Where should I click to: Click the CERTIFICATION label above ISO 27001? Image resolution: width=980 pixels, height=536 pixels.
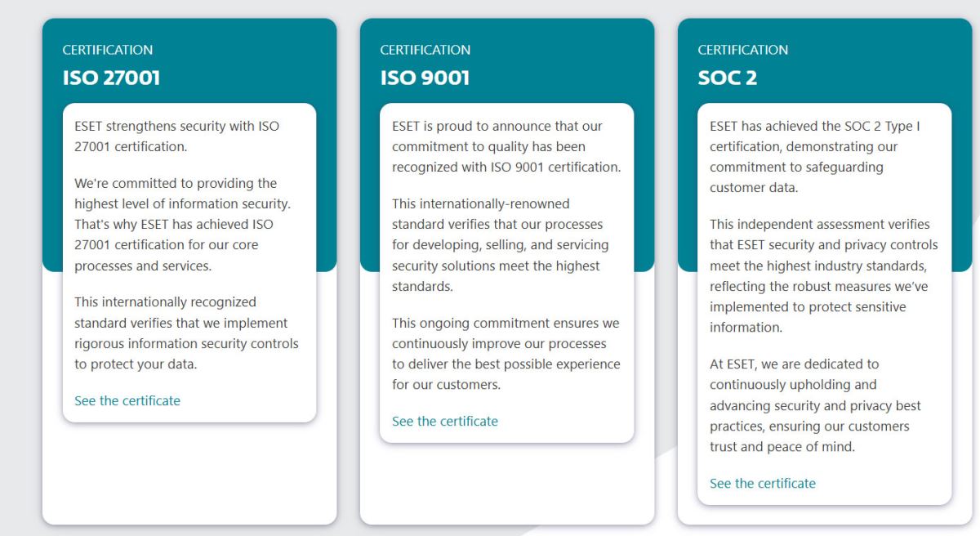[x=108, y=50]
